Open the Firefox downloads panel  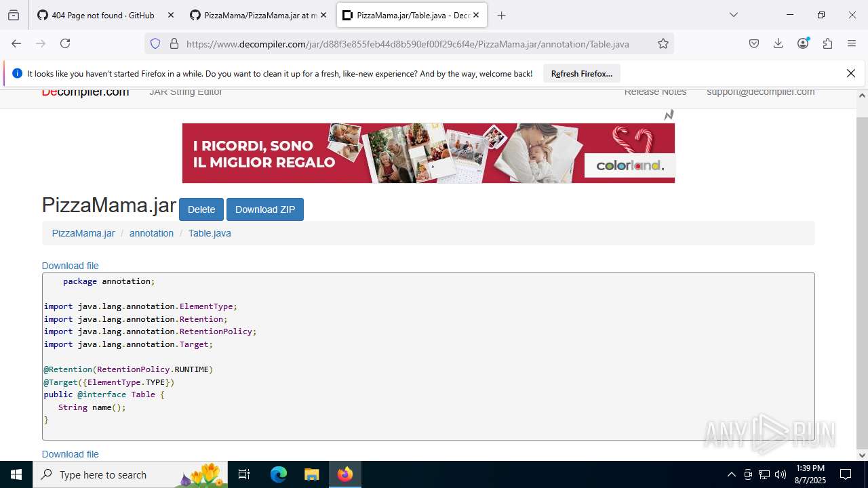tap(778, 43)
